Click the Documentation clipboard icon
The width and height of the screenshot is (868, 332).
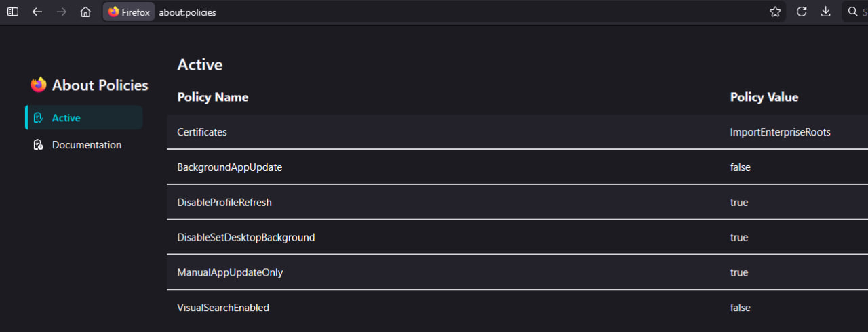[39, 145]
